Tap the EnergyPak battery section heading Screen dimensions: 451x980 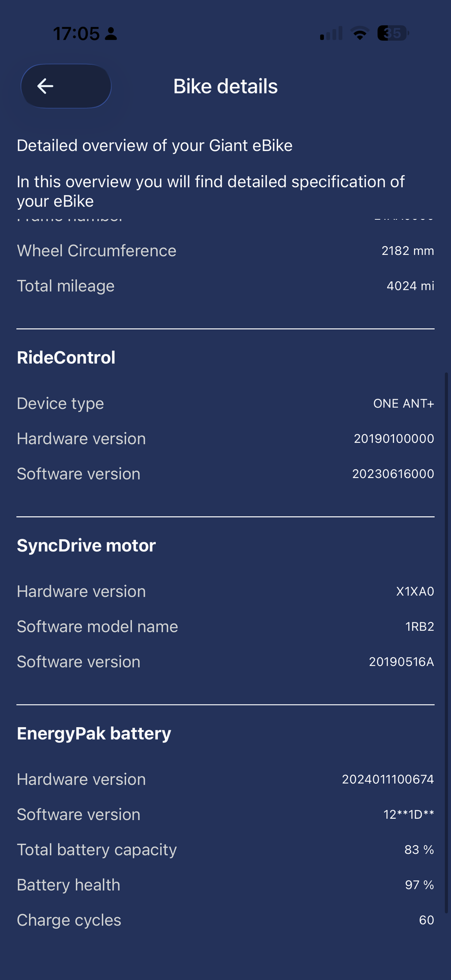click(94, 734)
